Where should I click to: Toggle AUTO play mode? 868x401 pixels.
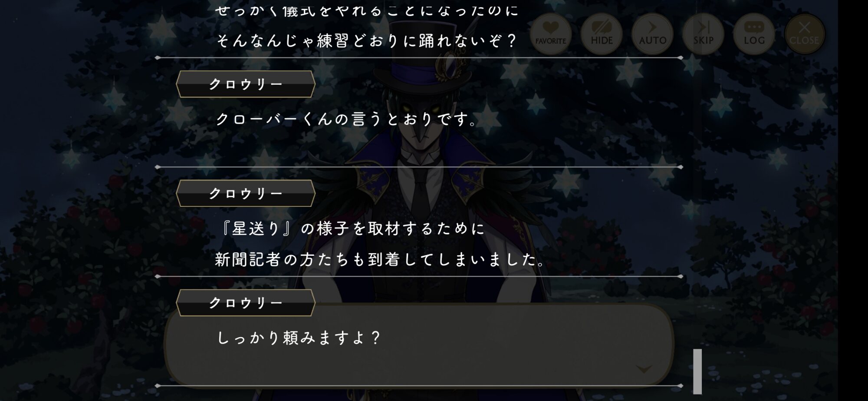point(652,34)
